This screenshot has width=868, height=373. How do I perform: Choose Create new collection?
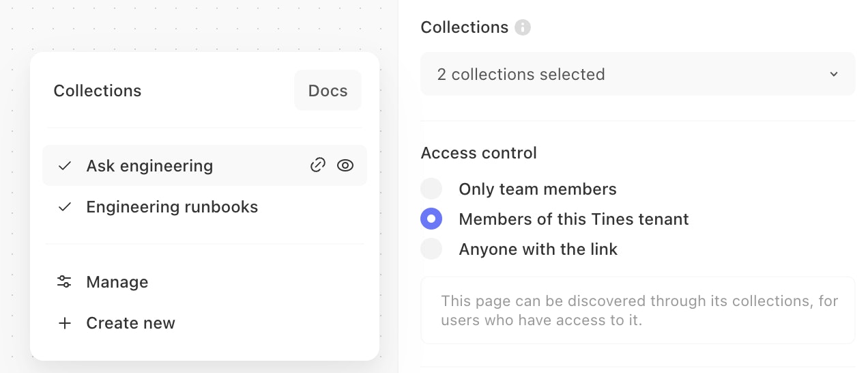pos(130,323)
